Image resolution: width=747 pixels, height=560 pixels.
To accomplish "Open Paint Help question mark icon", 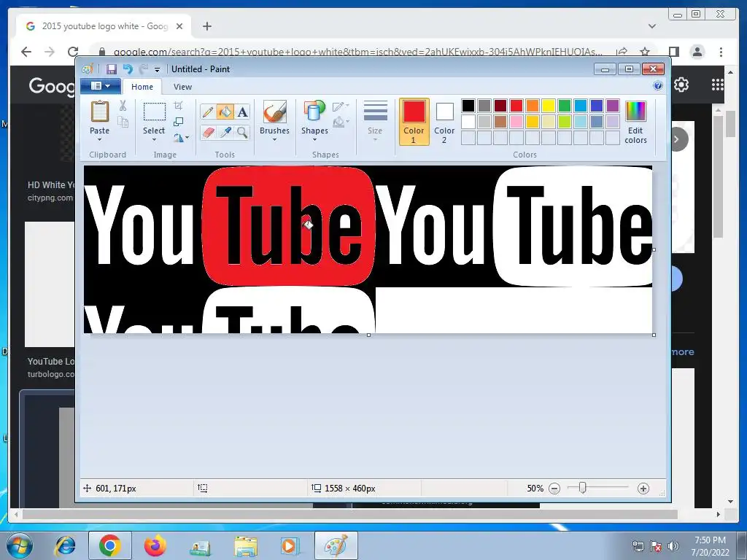I will (658, 86).
